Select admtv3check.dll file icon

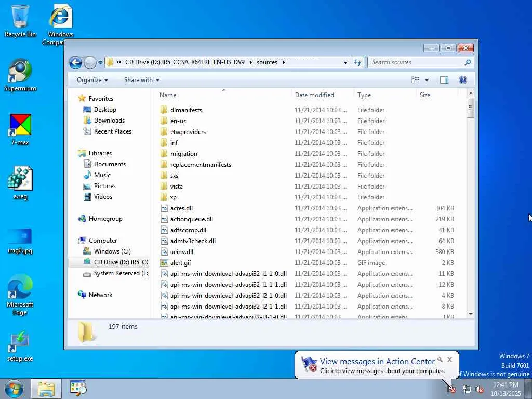coord(164,241)
